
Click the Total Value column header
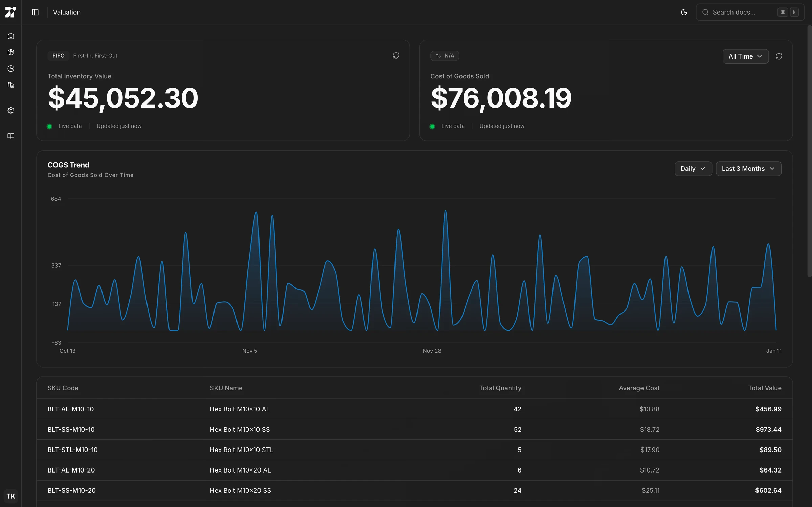click(x=764, y=388)
